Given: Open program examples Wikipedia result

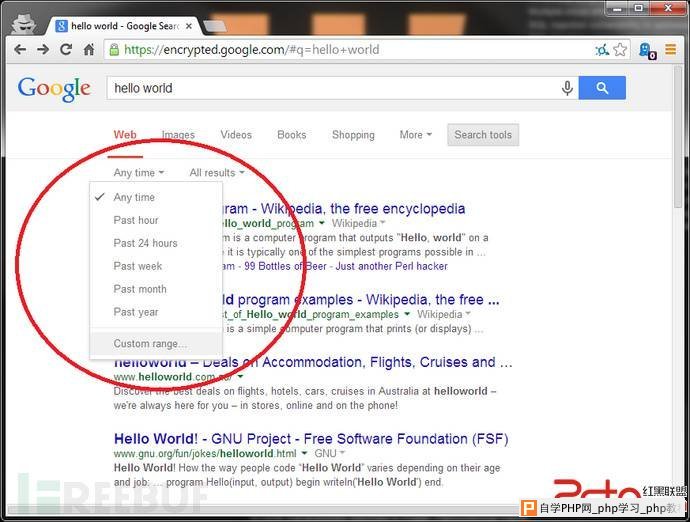Looking at the screenshot, I should click(x=361, y=300).
